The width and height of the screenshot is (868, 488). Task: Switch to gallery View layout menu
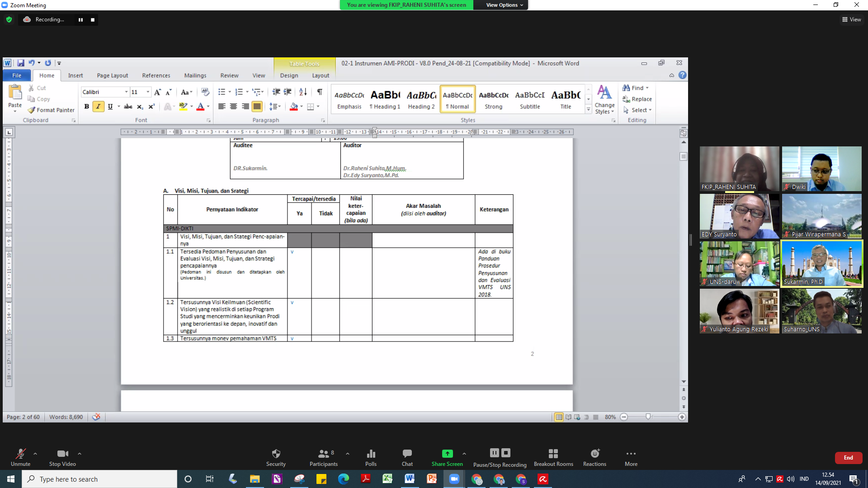pos(851,19)
